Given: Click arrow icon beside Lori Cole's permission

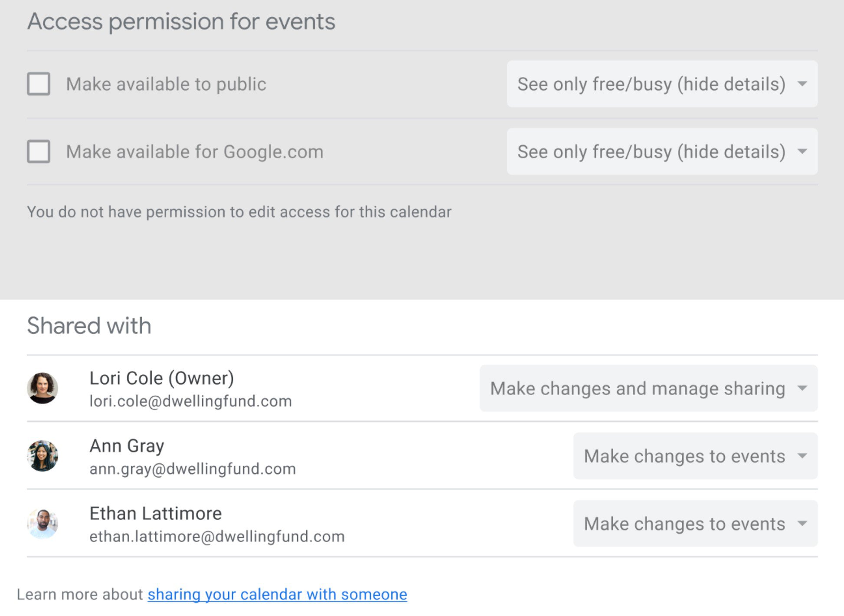Looking at the screenshot, I should click(x=802, y=388).
